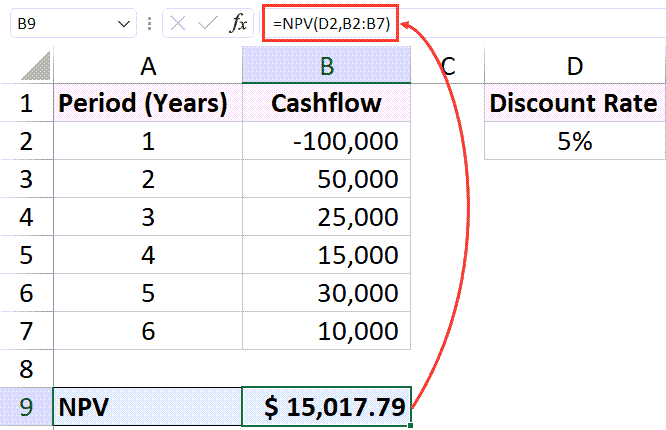
Task: Select column D header
Action: tap(574, 67)
